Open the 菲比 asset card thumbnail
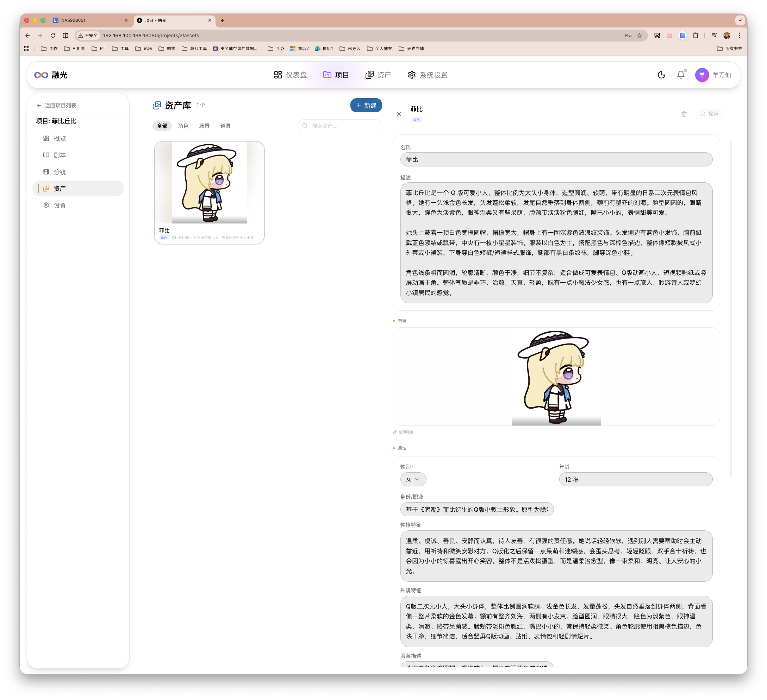 coord(209,183)
